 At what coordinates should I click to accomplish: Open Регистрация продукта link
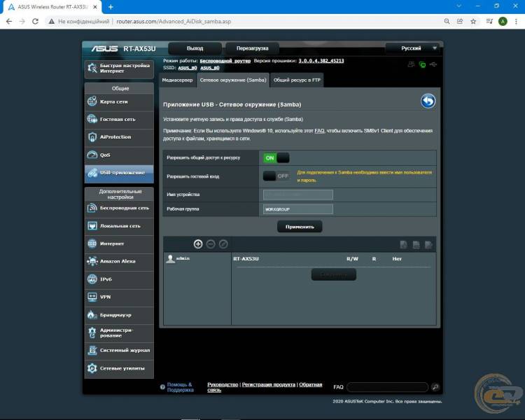point(269,384)
